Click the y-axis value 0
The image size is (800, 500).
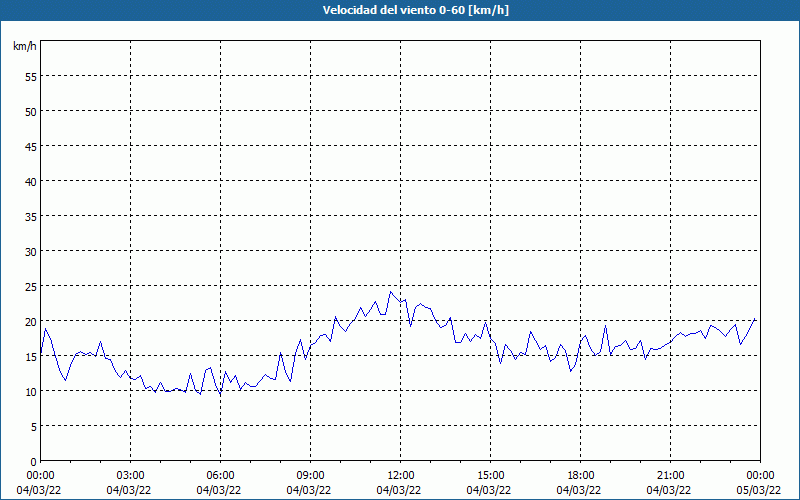pos(34,462)
